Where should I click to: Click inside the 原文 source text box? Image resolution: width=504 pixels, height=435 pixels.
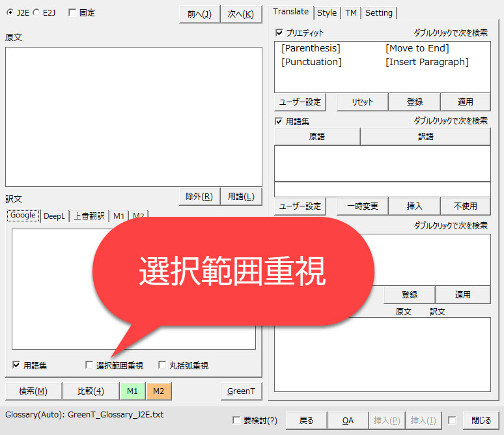(133, 117)
